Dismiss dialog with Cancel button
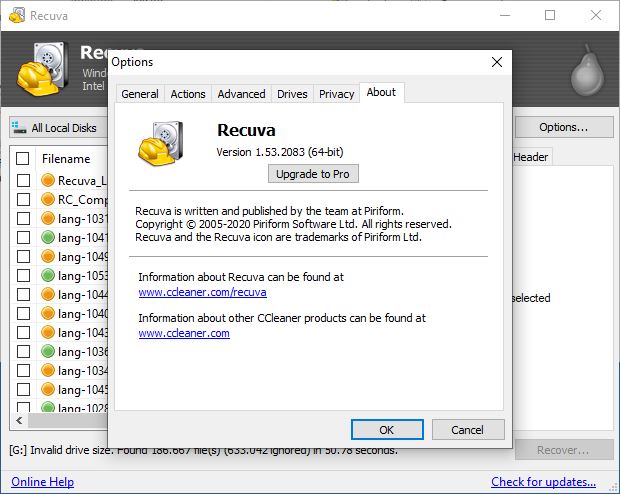 click(468, 430)
